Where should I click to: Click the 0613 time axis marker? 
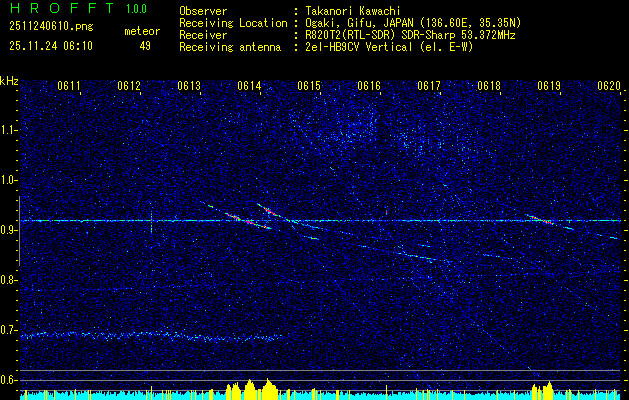(189, 86)
